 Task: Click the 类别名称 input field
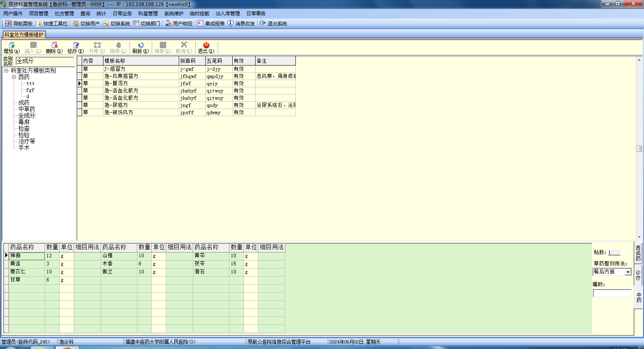point(45,61)
